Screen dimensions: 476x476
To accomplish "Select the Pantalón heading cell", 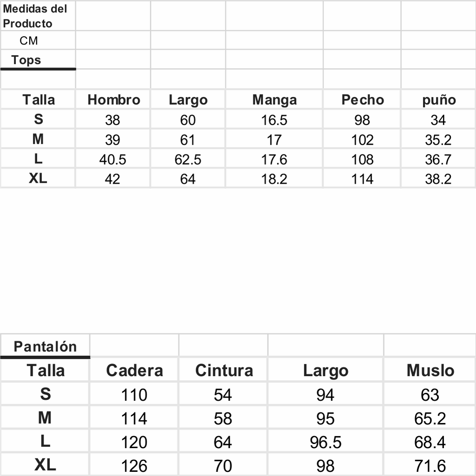I will 45,345.
